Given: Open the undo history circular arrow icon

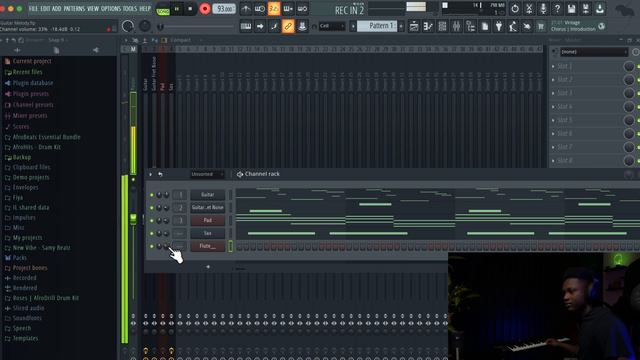Looking at the screenshot, I should click(515, 9).
